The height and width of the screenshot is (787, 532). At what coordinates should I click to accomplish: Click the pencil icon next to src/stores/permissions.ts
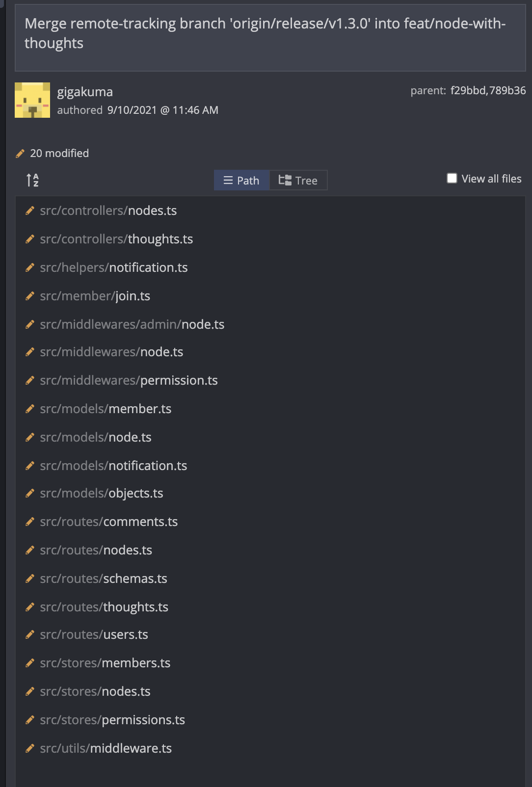coord(30,720)
